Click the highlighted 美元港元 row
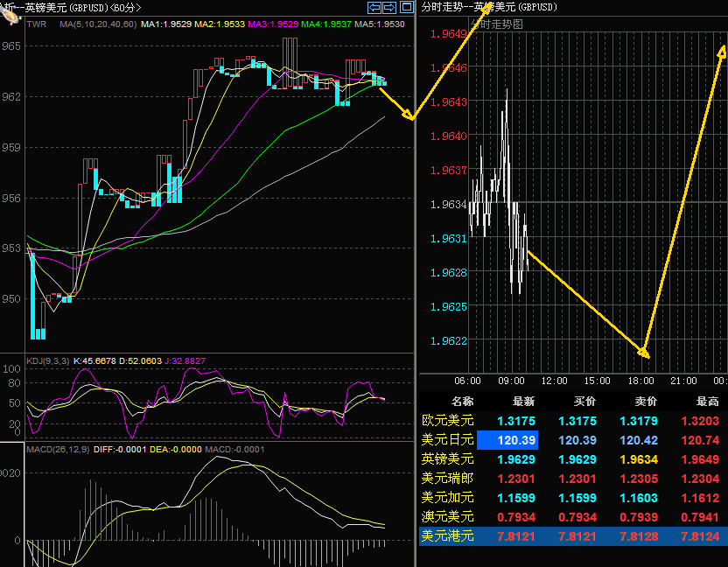Screen dimensions: 728x567 pyautogui.click(x=447, y=535)
